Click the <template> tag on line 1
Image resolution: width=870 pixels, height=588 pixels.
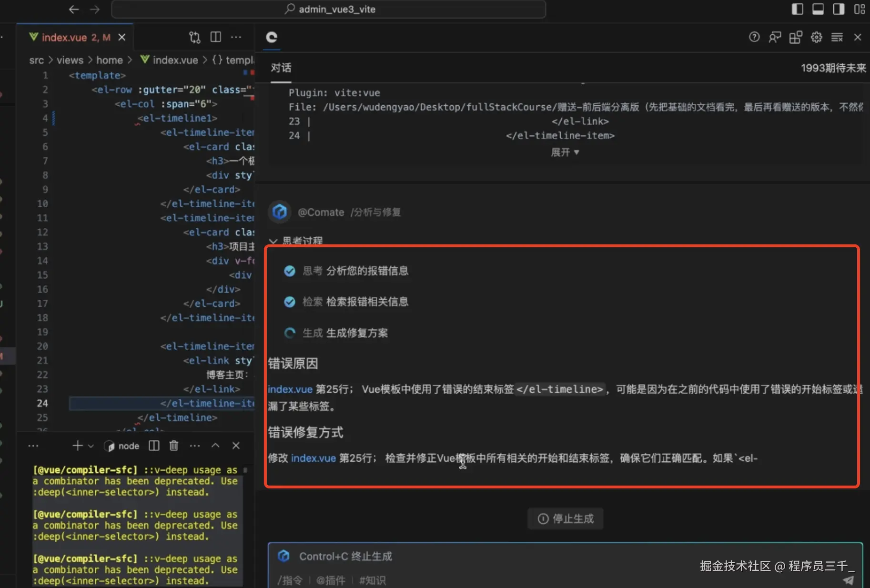(x=97, y=75)
